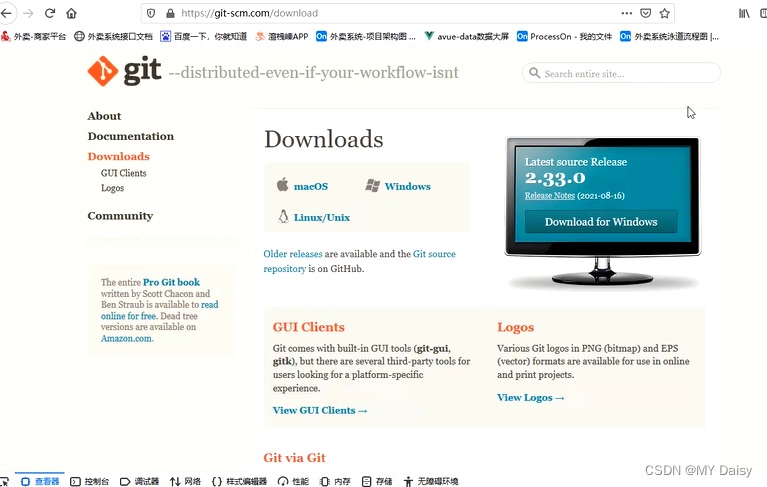
Task: Open the APP bookmark with orange icon
Action: [282, 36]
